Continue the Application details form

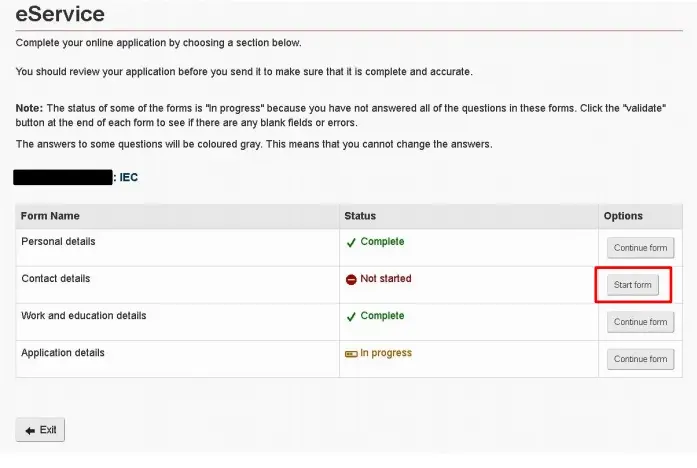tap(641, 359)
